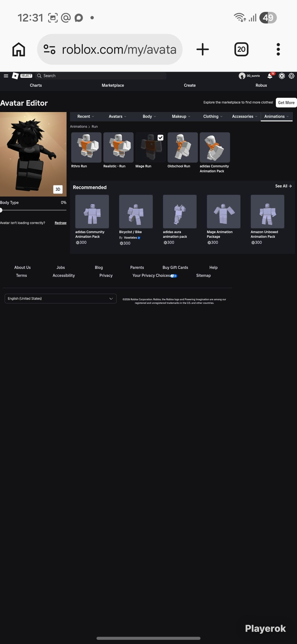Expand the Recent dropdown
This screenshot has width=297, height=644.
pos(86,116)
